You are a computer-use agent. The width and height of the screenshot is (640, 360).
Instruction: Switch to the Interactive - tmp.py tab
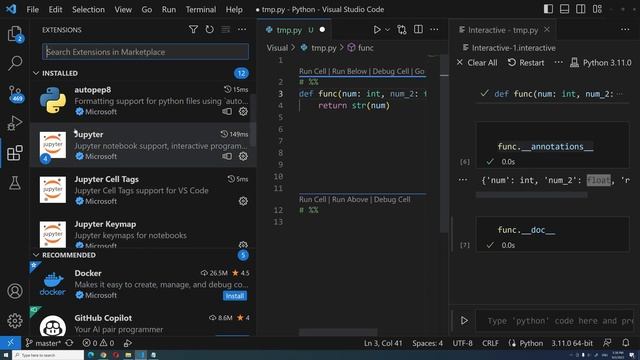(x=503, y=30)
